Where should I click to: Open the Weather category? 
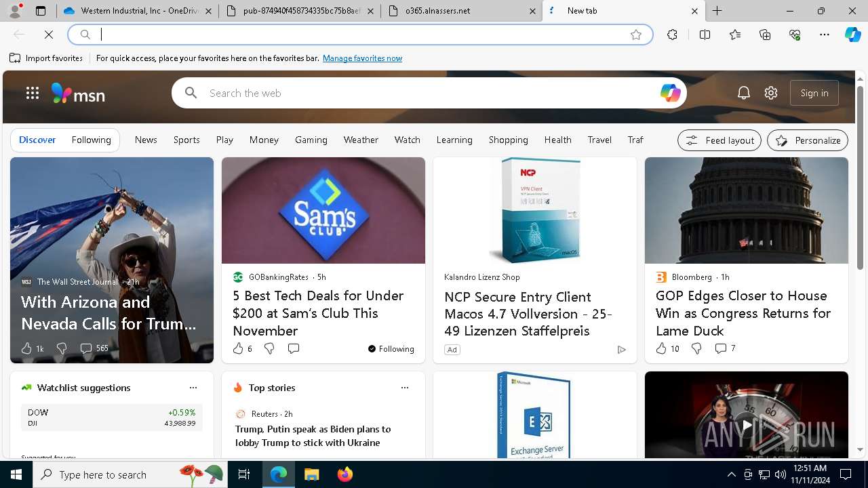click(x=361, y=140)
